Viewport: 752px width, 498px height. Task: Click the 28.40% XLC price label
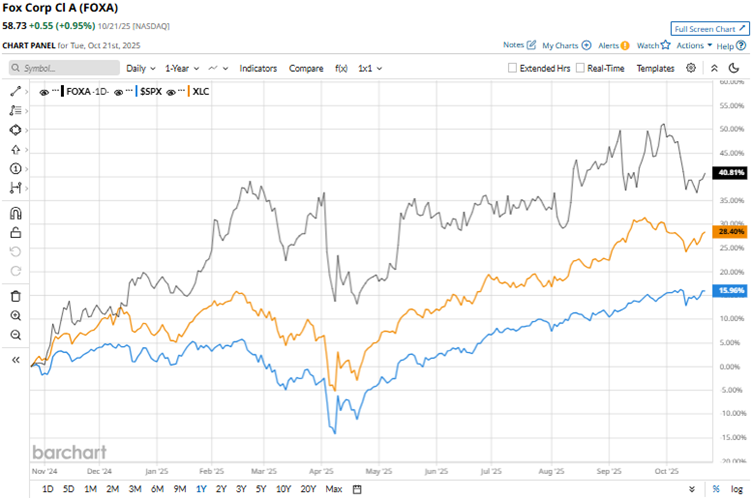(x=730, y=232)
